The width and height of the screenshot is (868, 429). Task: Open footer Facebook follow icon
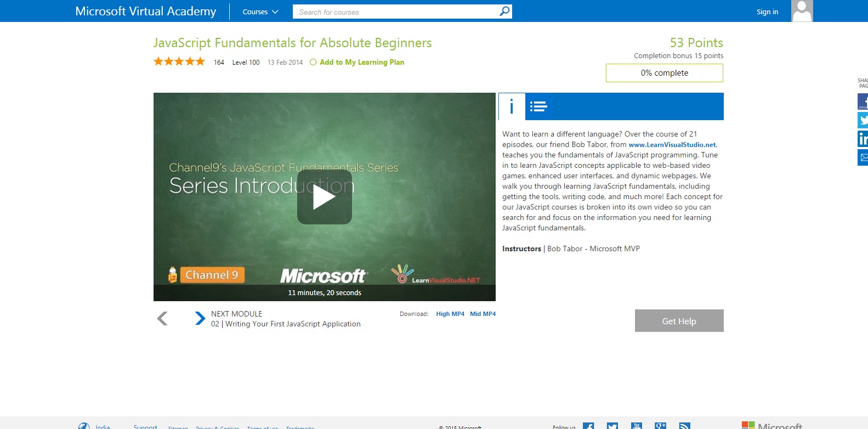pos(588,426)
